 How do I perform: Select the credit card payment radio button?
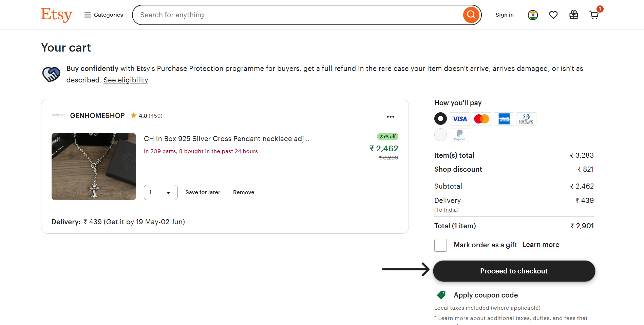440,119
